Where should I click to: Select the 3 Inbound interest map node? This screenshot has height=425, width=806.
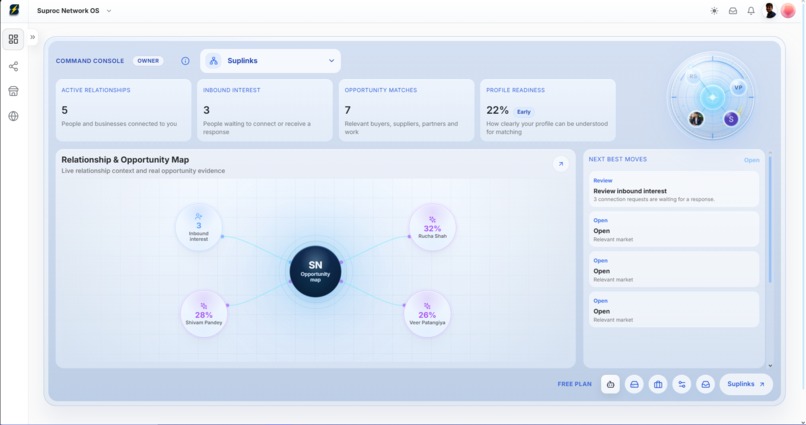point(199,228)
